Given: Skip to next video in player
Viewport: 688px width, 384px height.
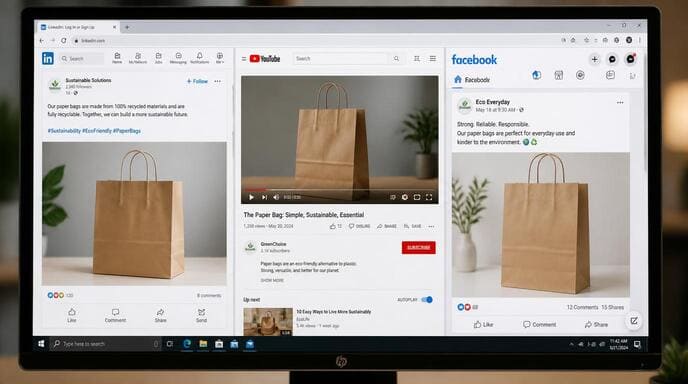Looking at the screenshot, I should (x=264, y=197).
